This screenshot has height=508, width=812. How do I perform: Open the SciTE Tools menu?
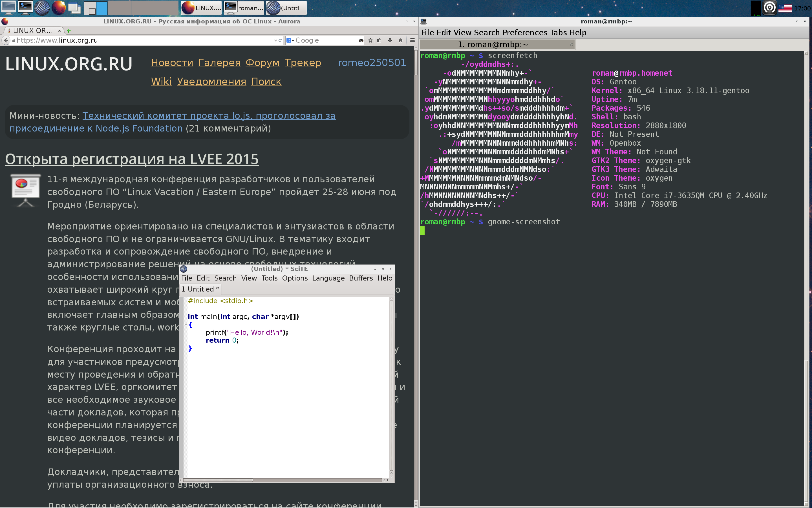270,278
